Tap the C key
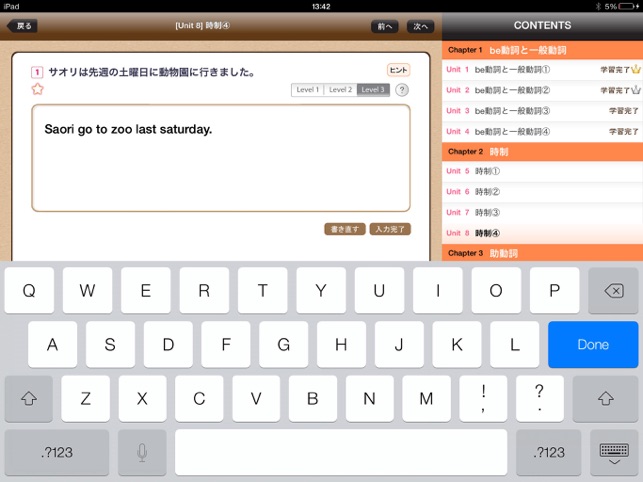 coord(199,398)
